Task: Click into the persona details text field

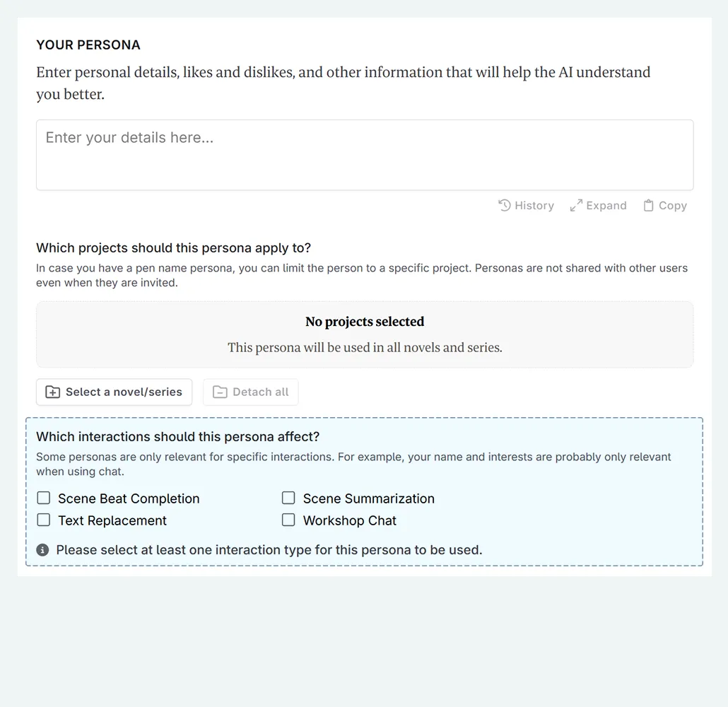Action: (365, 155)
